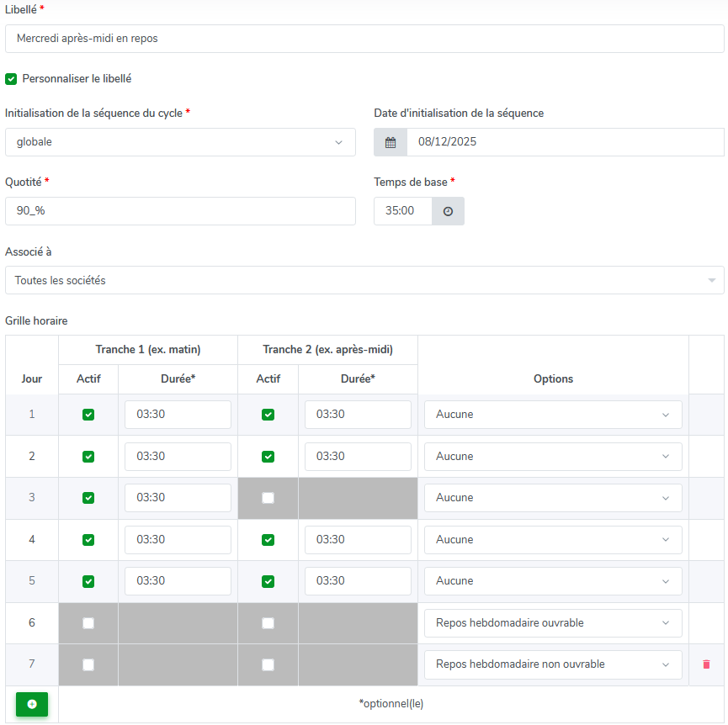728x725 pixels.
Task: Click the Libellé text field
Action: click(364, 39)
